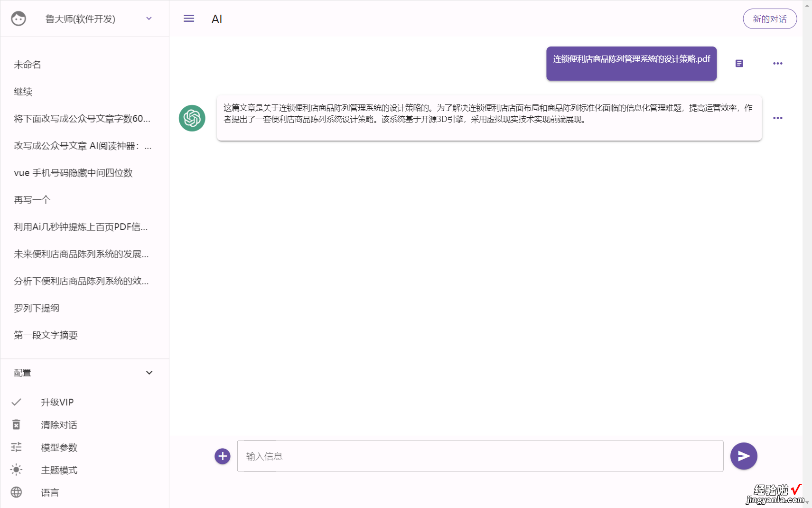The width and height of the screenshot is (812, 508).
Task: Click the document icon beside the PDF message
Action: [x=739, y=63]
